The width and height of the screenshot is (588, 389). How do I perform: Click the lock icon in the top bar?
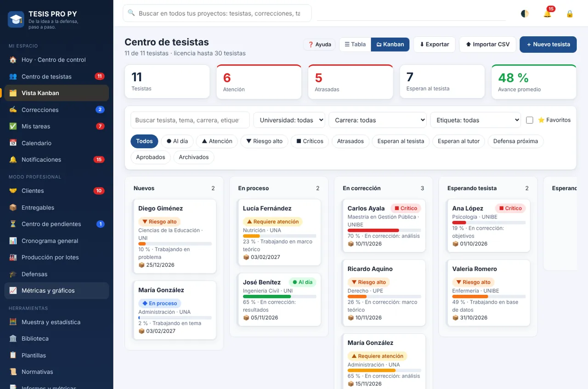click(570, 14)
